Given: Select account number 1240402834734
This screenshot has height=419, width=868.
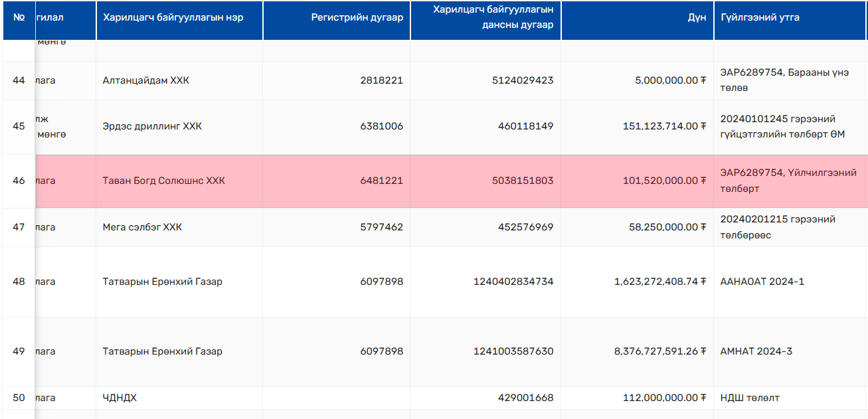Looking at the screenshot, I should [513, 282].
